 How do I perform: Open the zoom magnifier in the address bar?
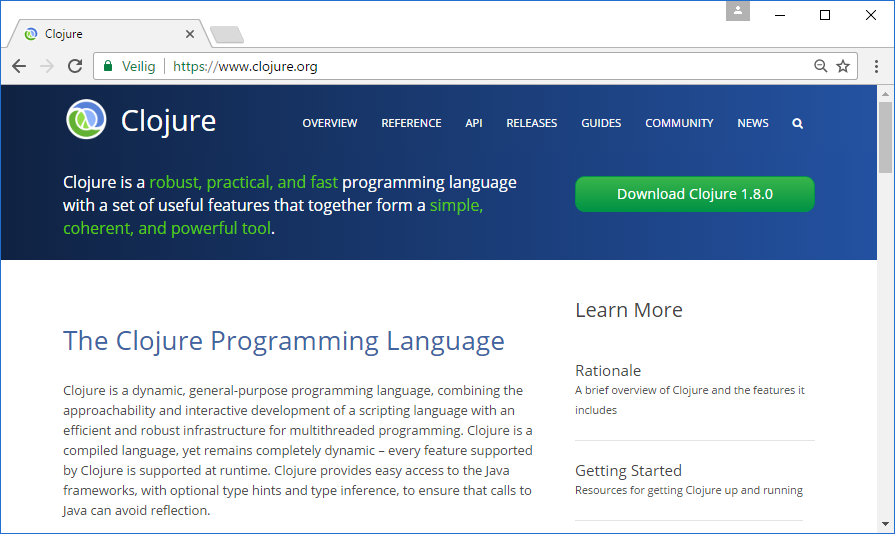[x=820, y=66]
